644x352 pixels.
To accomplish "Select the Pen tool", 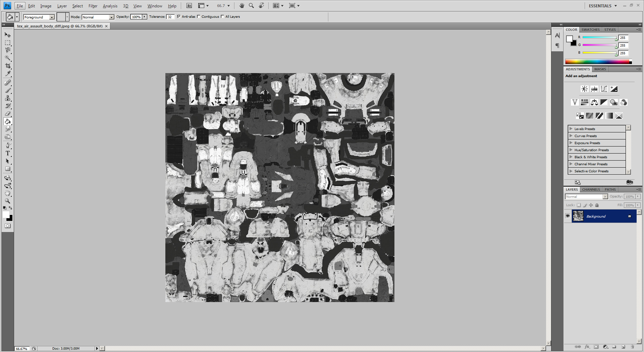I will point(7,145).
